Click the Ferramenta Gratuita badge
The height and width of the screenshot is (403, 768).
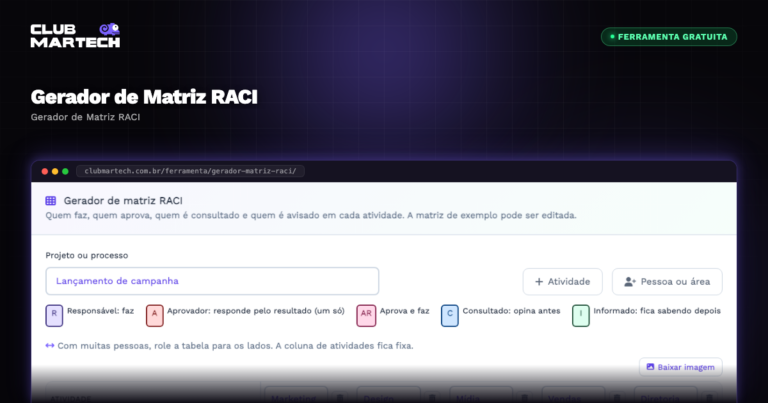[669, 37]
